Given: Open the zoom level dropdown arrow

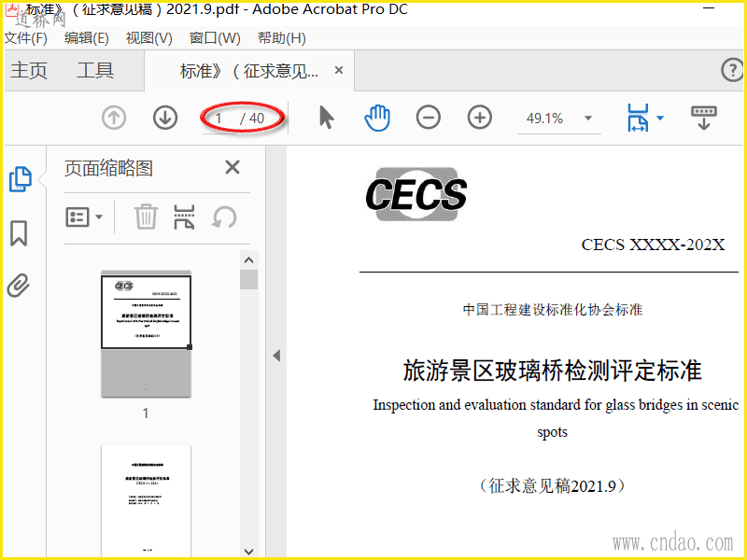Looking at the screenshot, I should (588, 119).
